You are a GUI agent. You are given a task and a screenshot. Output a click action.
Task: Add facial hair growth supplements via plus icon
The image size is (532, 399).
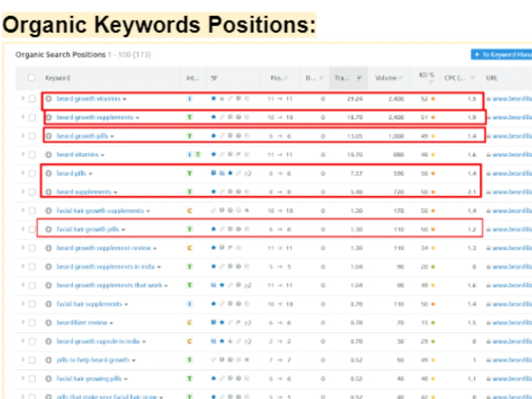pos(48,211)
